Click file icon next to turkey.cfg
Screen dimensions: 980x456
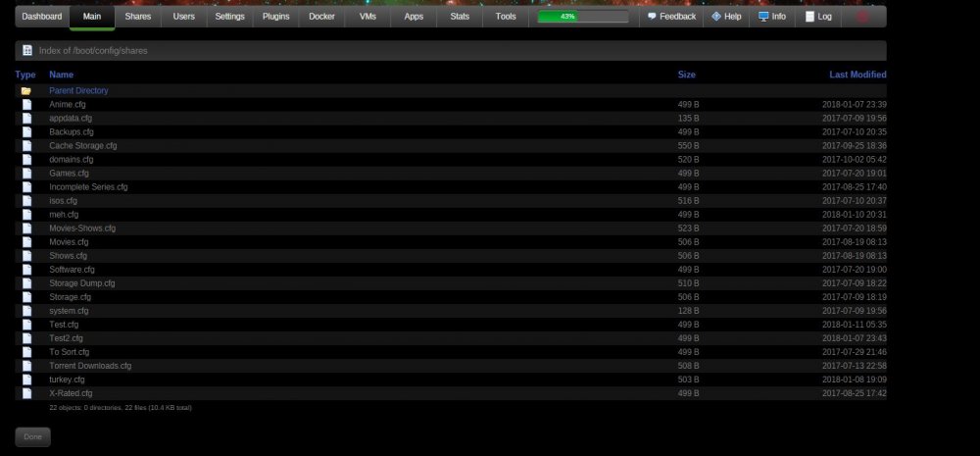click(26, 380)
